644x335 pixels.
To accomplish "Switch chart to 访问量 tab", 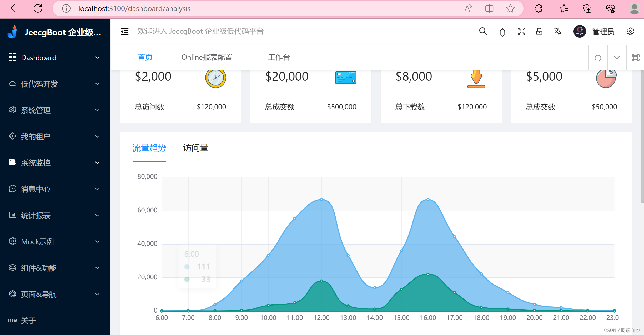I will (x=195, y=148).
